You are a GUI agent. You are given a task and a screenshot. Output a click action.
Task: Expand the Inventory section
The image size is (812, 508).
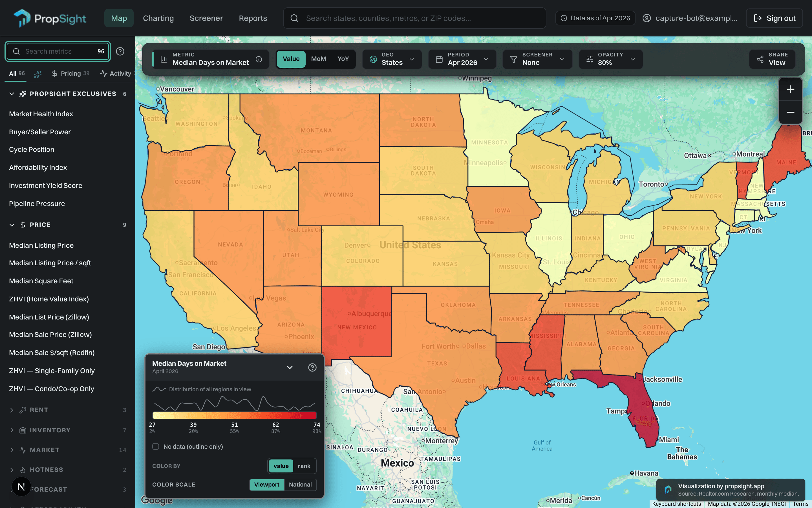pyautogui.click(x=12, y=430)
